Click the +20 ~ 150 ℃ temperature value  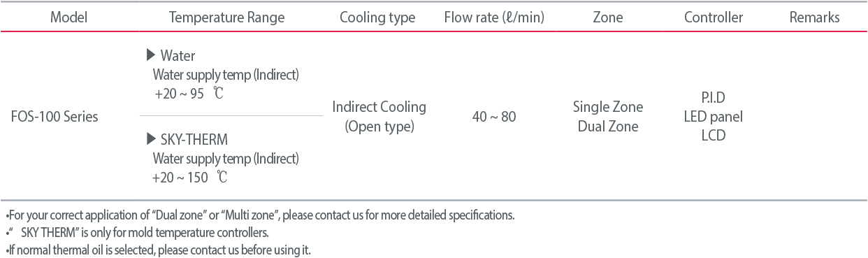coord(190,178)
